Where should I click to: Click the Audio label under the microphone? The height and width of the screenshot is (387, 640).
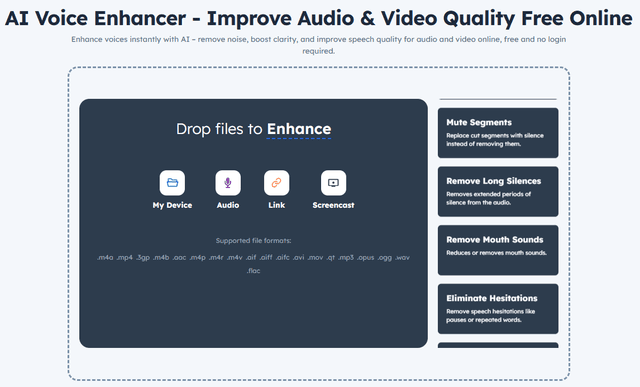228,205
